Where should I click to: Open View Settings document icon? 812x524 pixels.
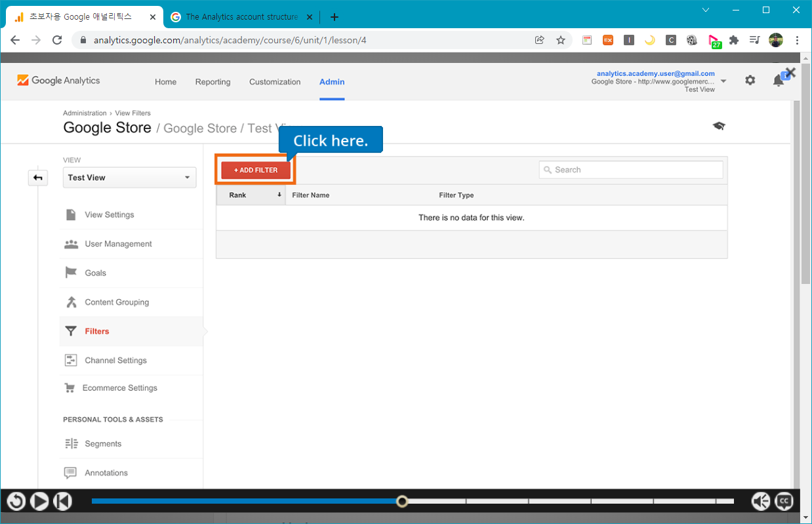[x=71, y=214]
